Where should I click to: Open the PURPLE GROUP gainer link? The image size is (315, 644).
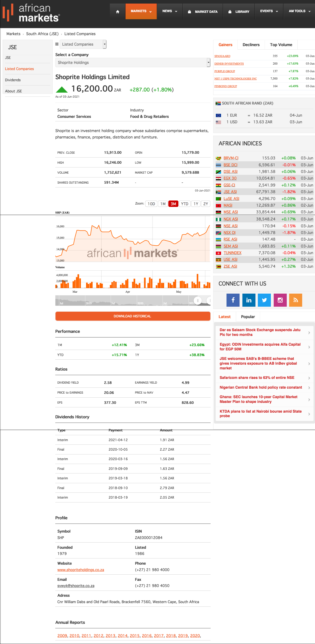click(x=225, y=71)
